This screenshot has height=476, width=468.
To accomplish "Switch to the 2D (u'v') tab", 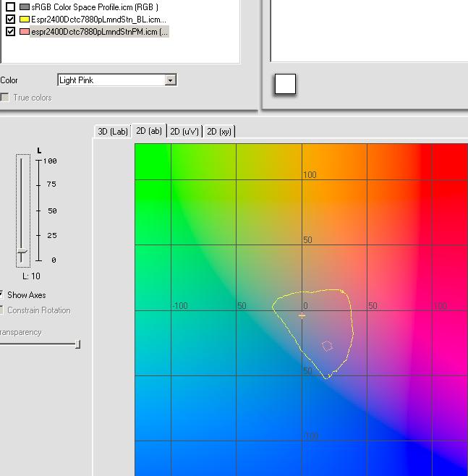I will pos(184,132).
